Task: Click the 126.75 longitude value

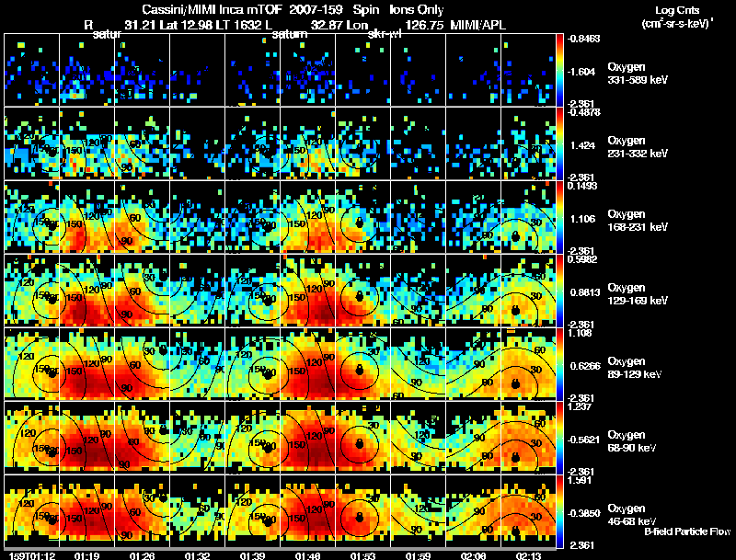Action: [x=424, y=26]
